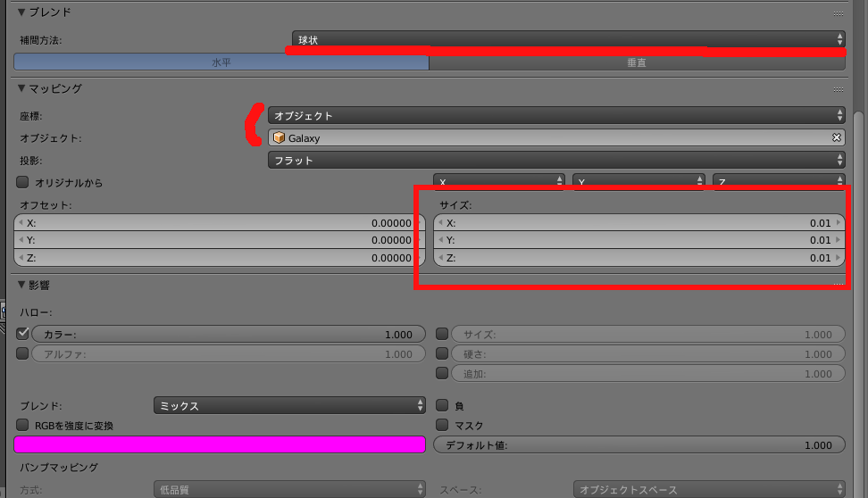The height and width of the screenshot is (498, 868).
Task: Open the スペース dropdown showing オブジェクトスペース
Action: click(709, 489)
